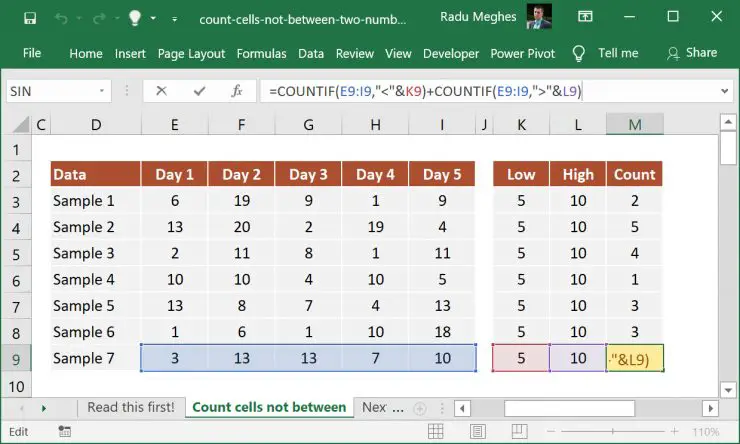740x444 pixels.
Task: Click the Save icon in title bar
Action: [x=29, y=19]
